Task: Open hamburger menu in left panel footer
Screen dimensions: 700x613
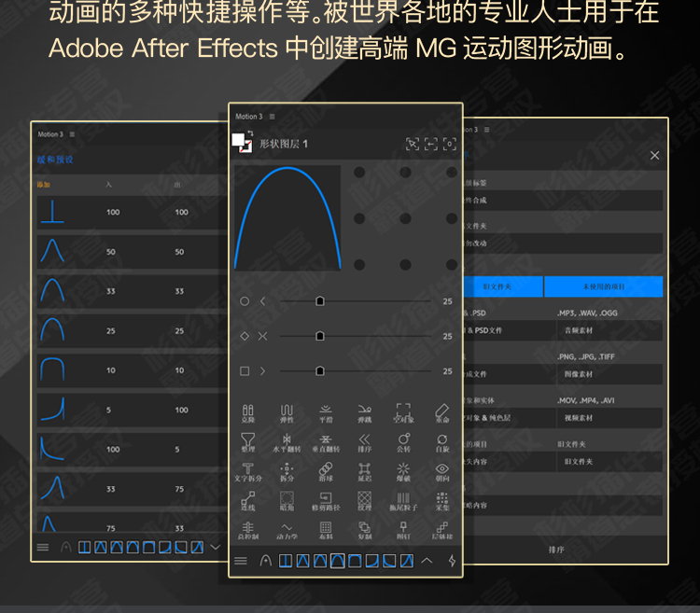Action: click(43, 547)
